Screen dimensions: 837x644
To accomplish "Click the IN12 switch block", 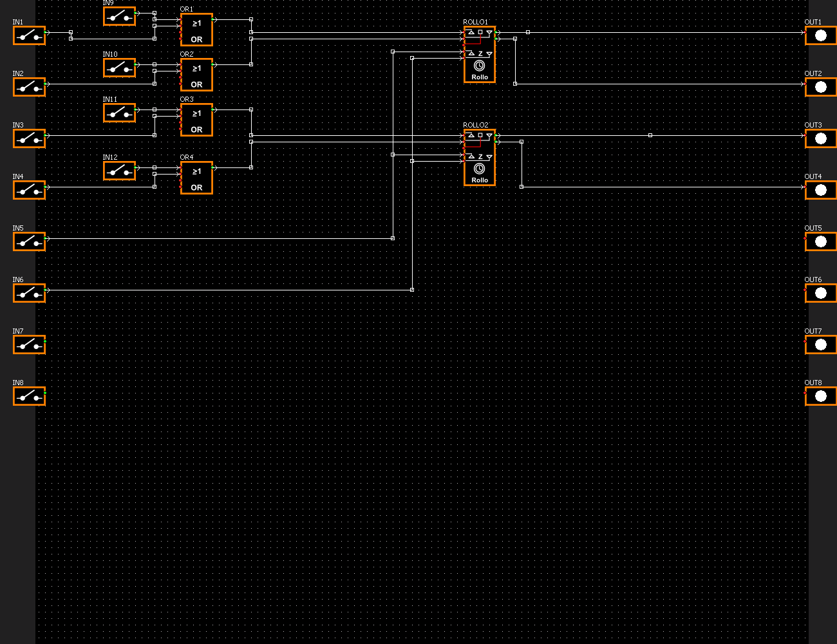I will pyautogui.click(x=119, y=171).
